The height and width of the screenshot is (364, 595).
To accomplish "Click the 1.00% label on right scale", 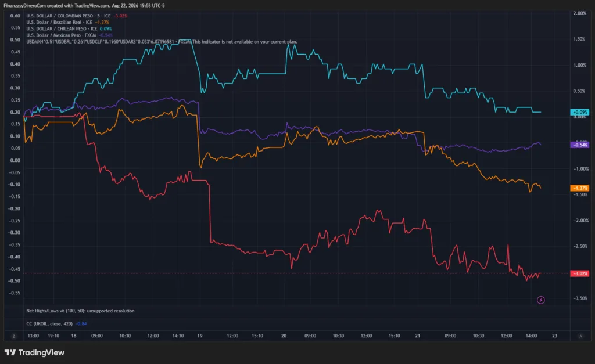I will (580, 65).
